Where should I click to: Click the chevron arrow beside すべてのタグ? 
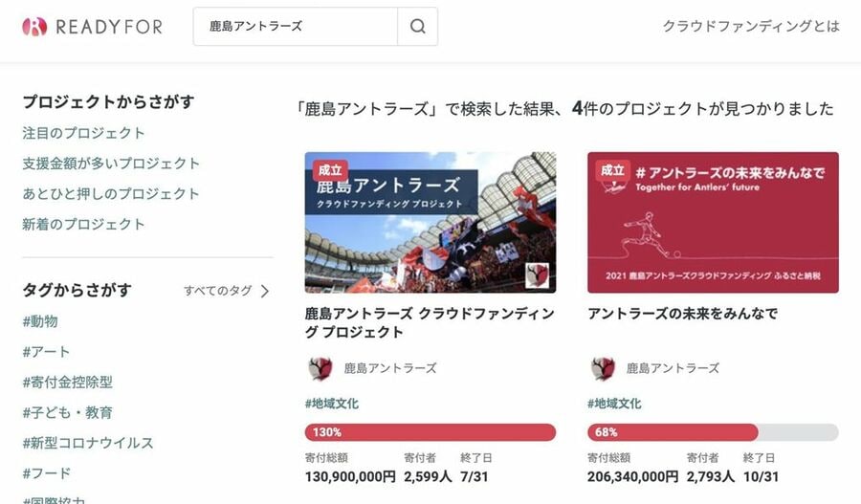[x=265, y=291]
